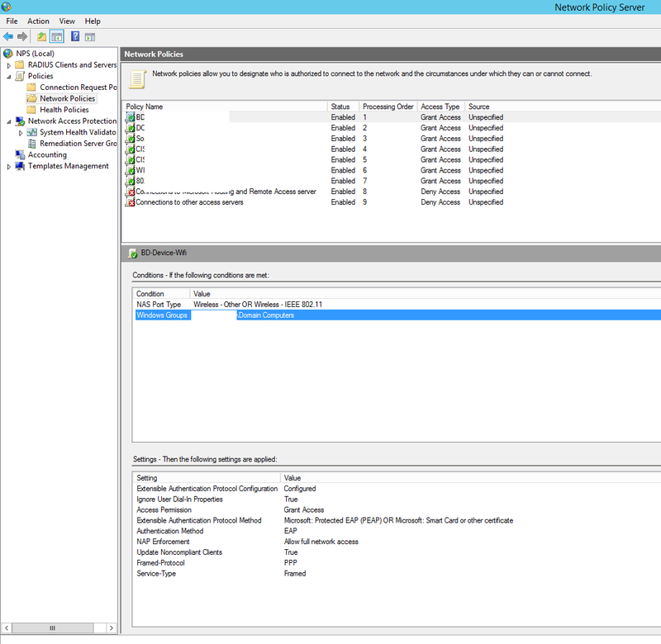
Task: Open the Action menu
Action: coord(38,21)
